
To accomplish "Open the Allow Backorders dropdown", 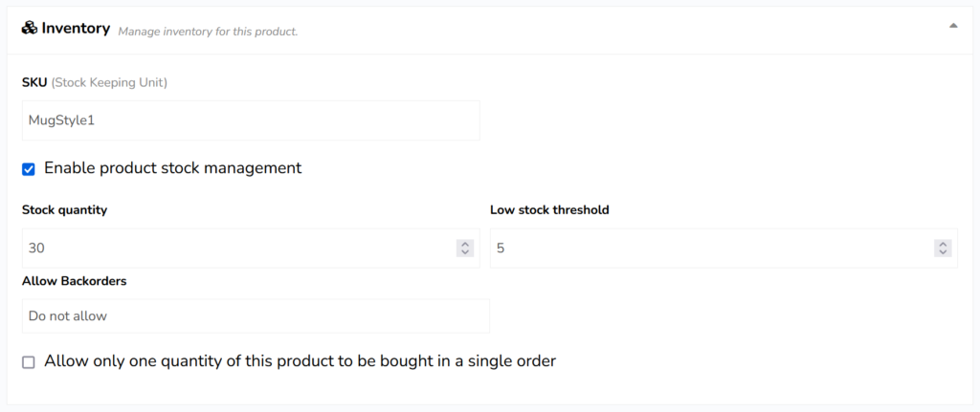I will [256, 315].
